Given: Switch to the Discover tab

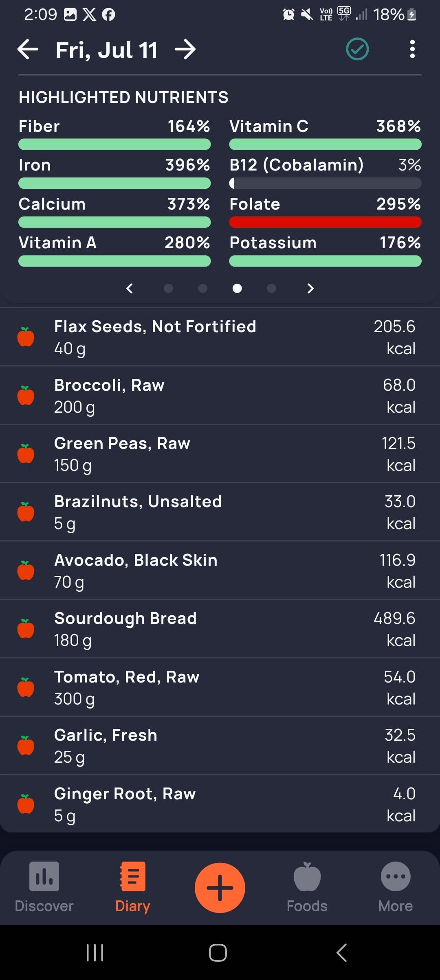Looking at the screenshot, I should (x=44, y=887).
